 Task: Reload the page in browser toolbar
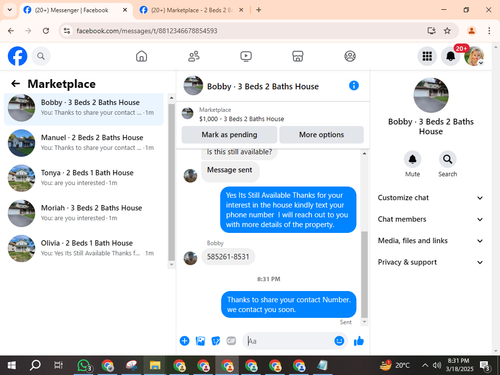click(x=46, y=31)
